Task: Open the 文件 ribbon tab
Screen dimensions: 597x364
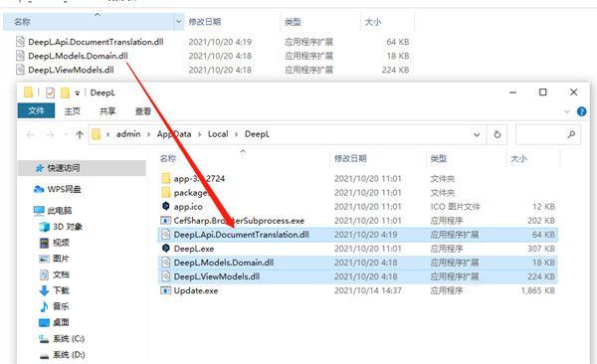Action: pos(36,110)
